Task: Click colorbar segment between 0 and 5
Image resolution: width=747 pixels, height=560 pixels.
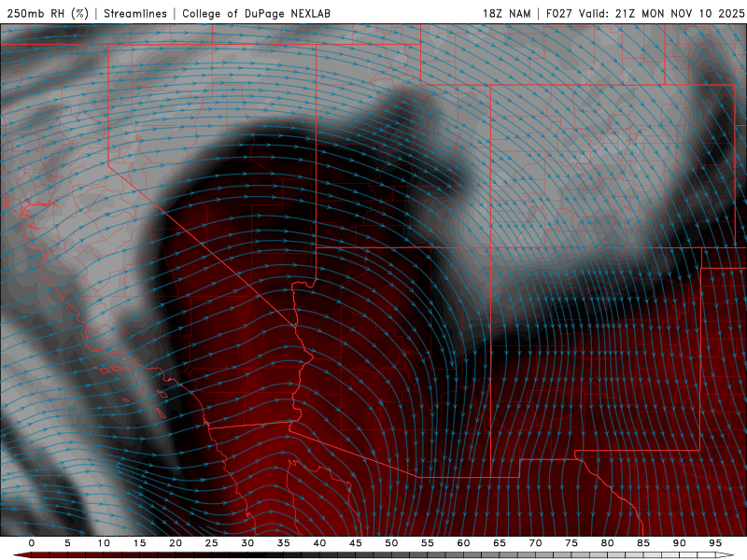Action: (49, 555)
